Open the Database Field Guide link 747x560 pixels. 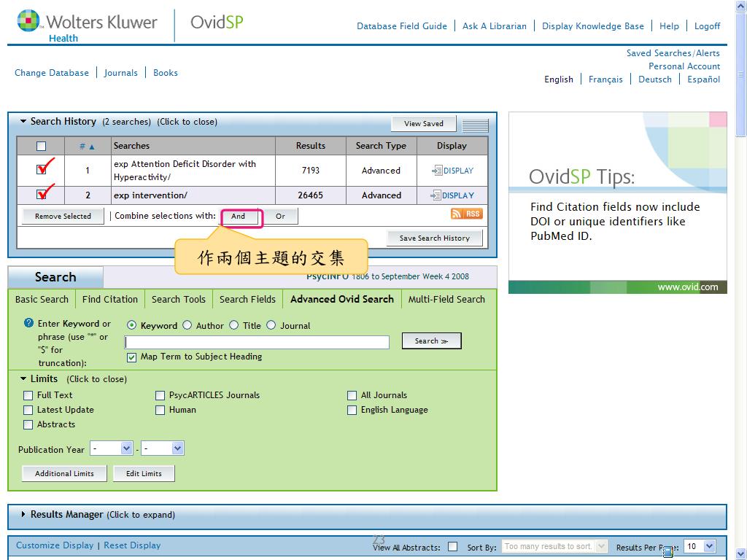coord(402,26)
